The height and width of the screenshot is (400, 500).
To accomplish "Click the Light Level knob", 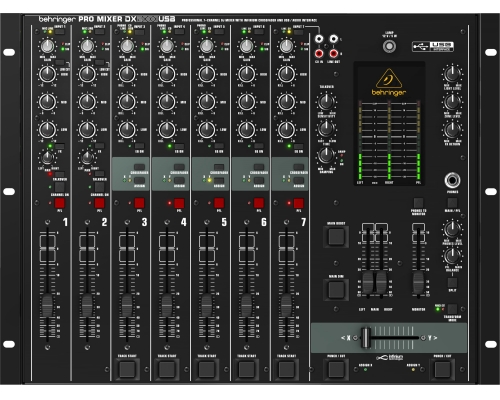I will pos(452,74).
